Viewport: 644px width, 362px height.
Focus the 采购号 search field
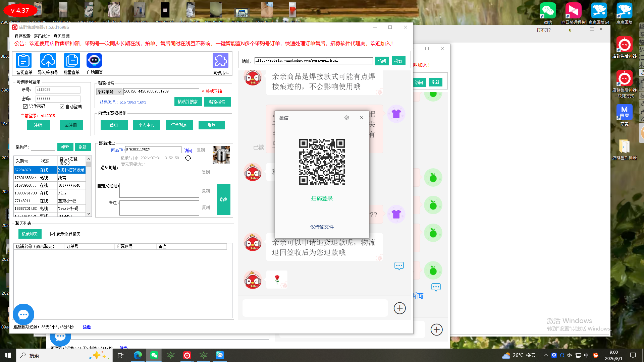43,147
